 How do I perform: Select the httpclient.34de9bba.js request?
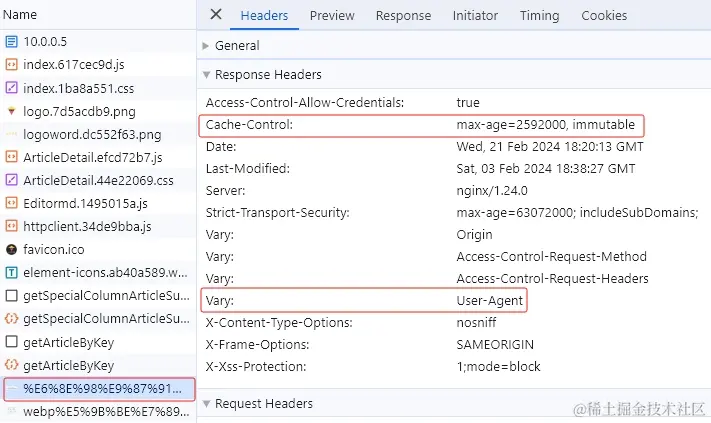[x=87, y=226]
